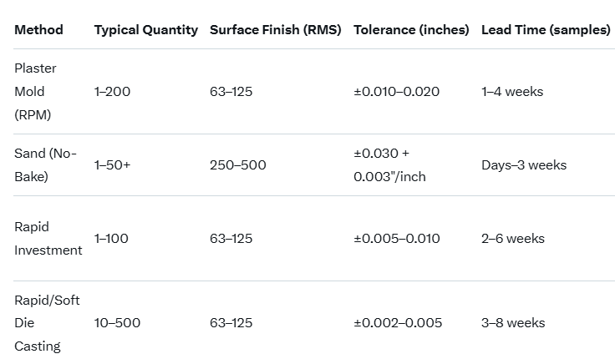The height and width of the screenshot is (364, 615).
Task: Click the Days–3 weeks lead time cell
Action: [x=524, y=165]
